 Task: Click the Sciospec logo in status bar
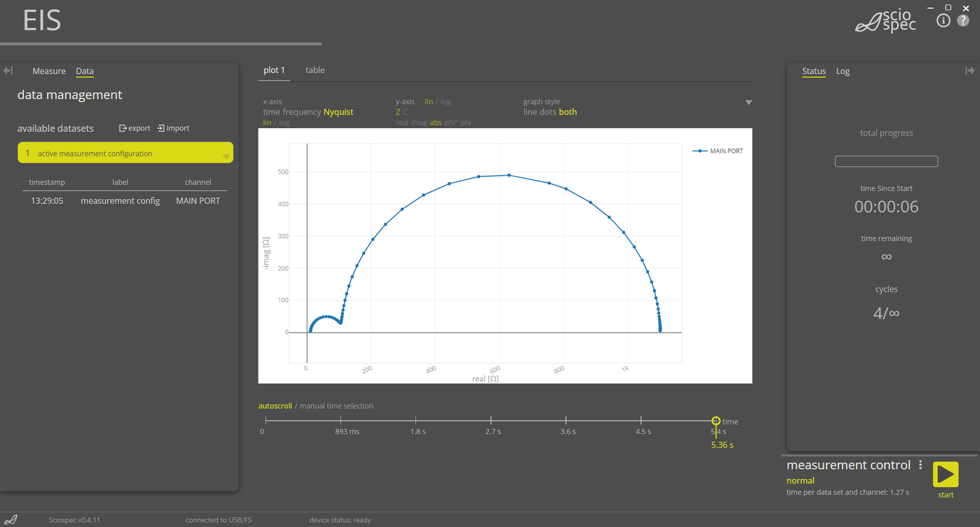pos(10,520)
